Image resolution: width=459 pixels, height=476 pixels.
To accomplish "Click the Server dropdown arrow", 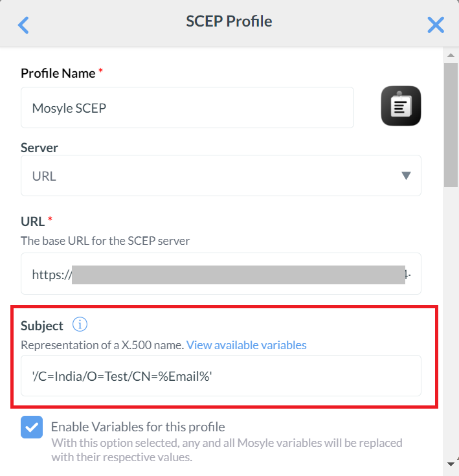I will point(406,176).
